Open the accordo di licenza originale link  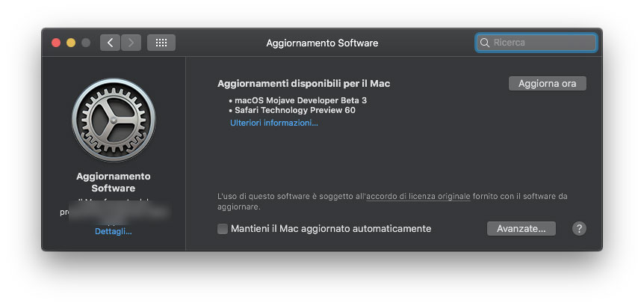pyautogui.click(x=418, y=196)
